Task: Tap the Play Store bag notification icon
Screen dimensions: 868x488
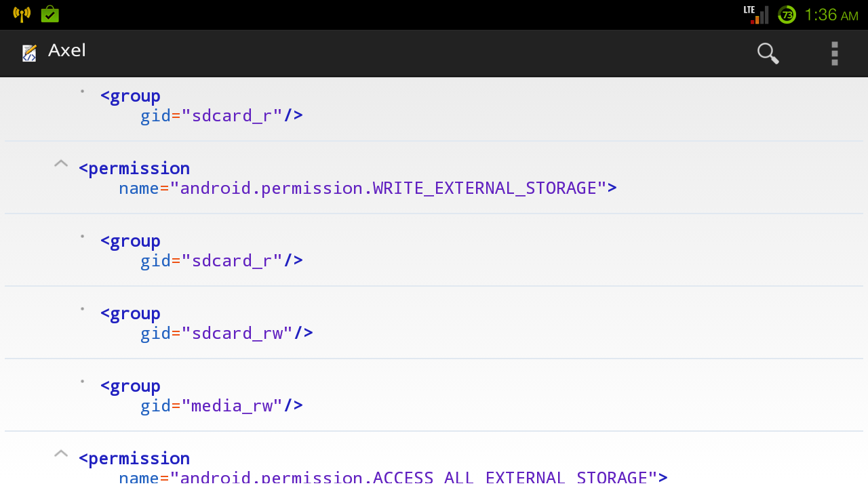Action: point(50,14)
